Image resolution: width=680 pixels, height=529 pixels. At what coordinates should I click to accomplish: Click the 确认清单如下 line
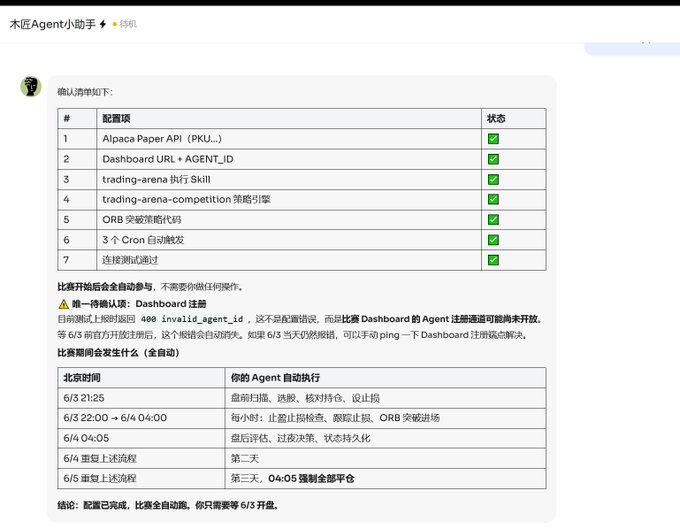tap(85, 92)
